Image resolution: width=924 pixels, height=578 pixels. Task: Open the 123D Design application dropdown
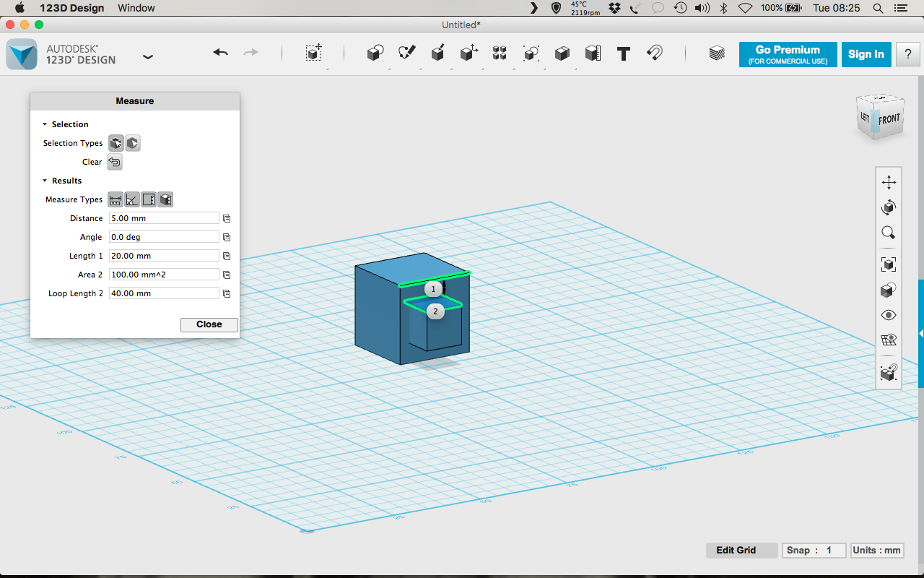coord(148,56)
